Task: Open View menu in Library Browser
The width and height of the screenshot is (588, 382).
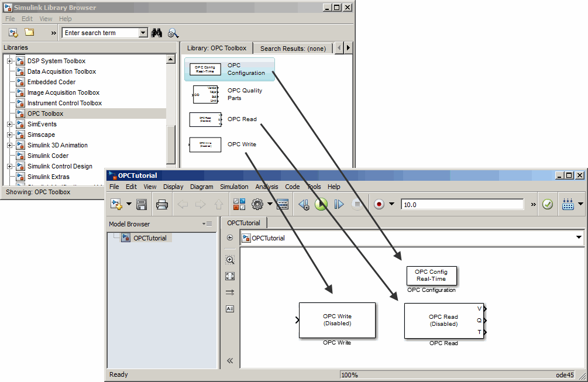Action: (x=46, y=19)
